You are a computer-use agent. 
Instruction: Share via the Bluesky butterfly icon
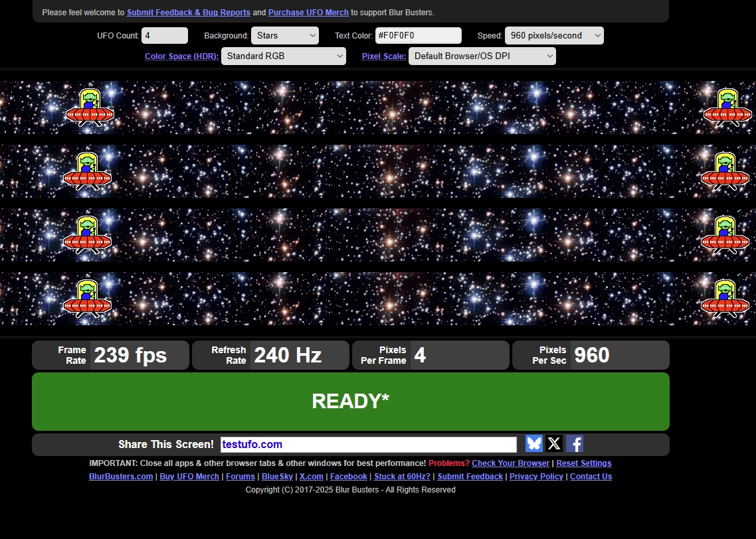coord(534,443)
